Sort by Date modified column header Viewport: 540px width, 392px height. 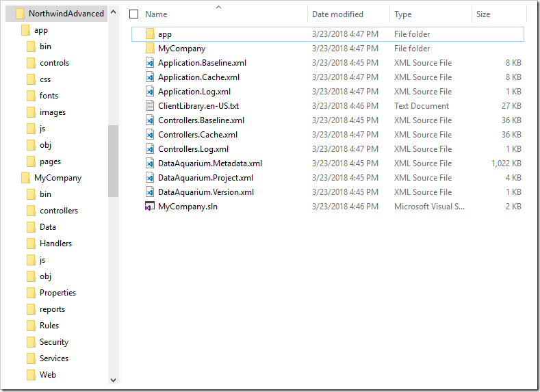[x=337, y=14]
